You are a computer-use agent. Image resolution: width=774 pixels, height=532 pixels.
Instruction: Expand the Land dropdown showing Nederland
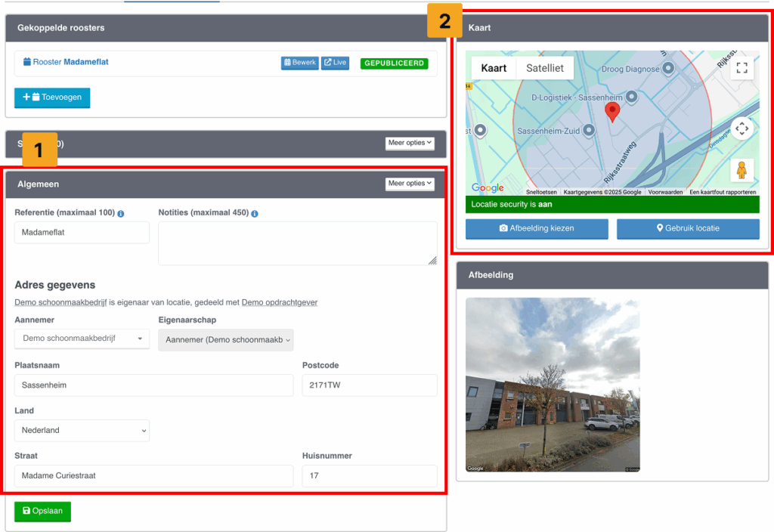tap(82, 431)
